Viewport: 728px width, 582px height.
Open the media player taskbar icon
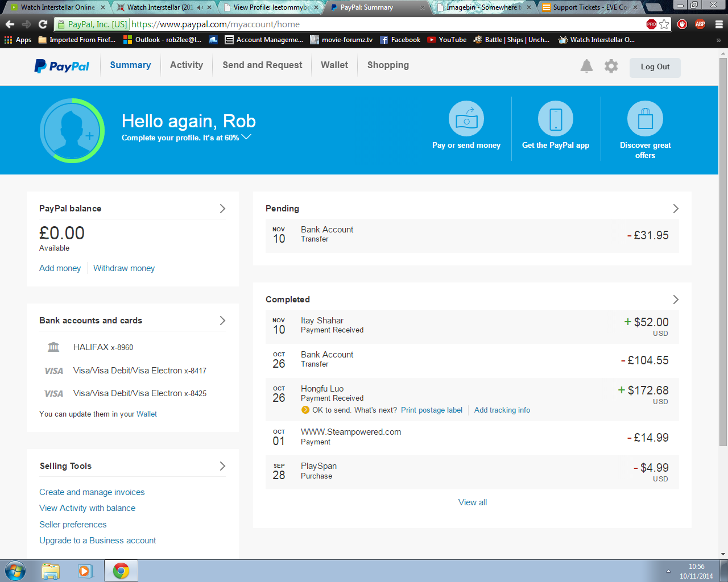coord(85,571)
